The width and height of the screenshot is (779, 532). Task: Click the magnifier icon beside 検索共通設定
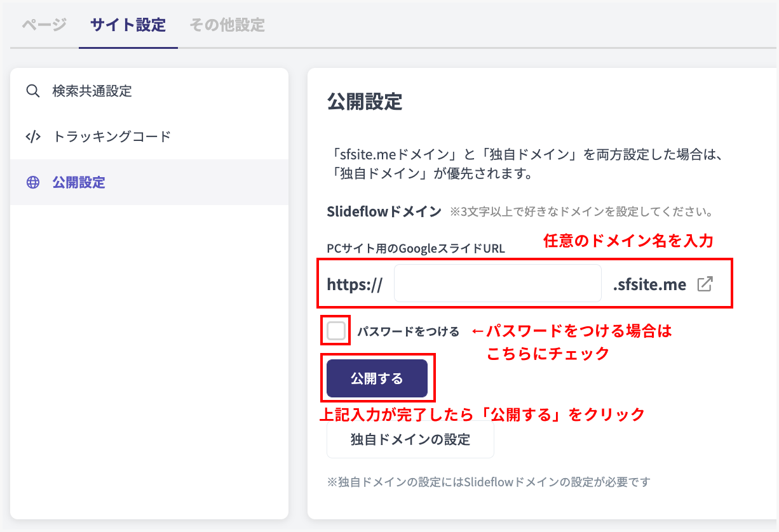pyautogui.click(x=33, y=91)
